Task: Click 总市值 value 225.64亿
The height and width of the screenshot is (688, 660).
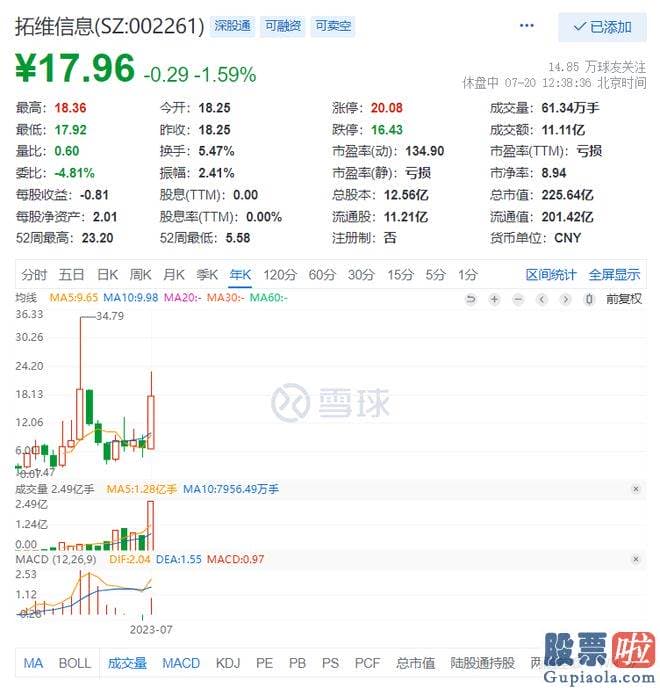Action: point(567,195)
